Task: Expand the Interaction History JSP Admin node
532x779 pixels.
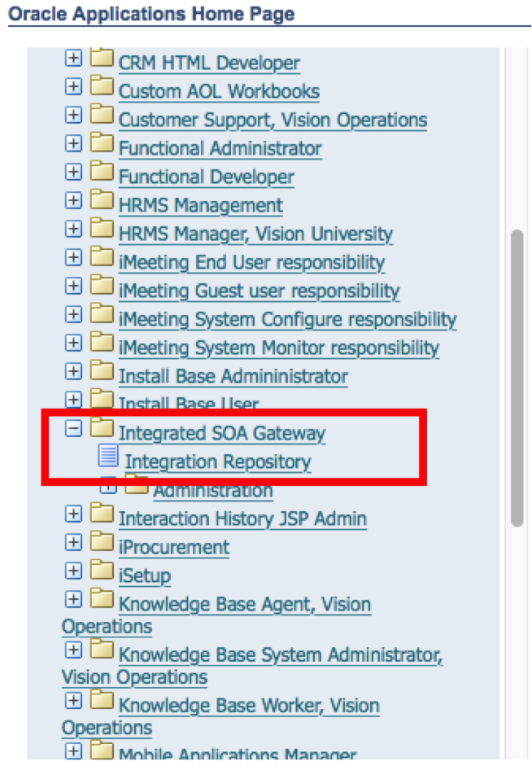Action: point(73,514)
